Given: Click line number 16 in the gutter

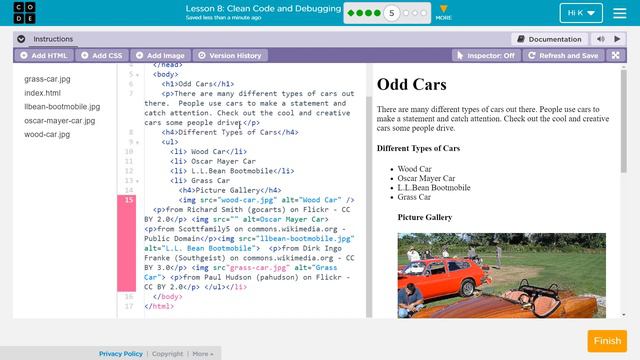Looking at the screenshot, I should 129,297.
